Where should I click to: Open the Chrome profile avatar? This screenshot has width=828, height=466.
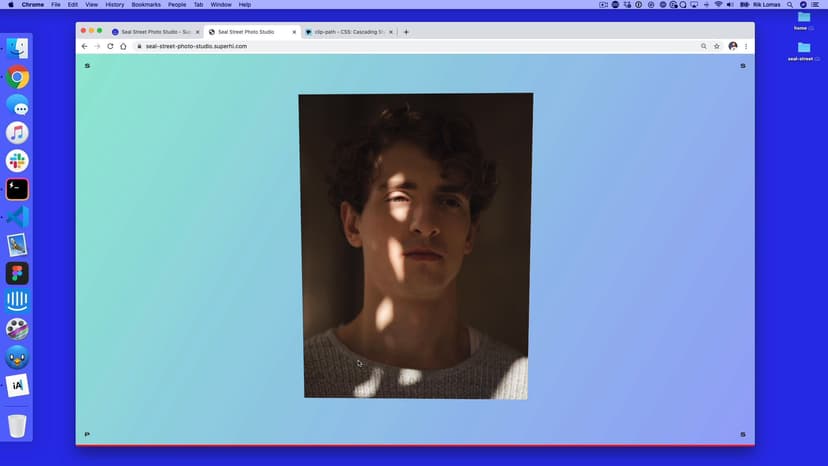point(732,46)
